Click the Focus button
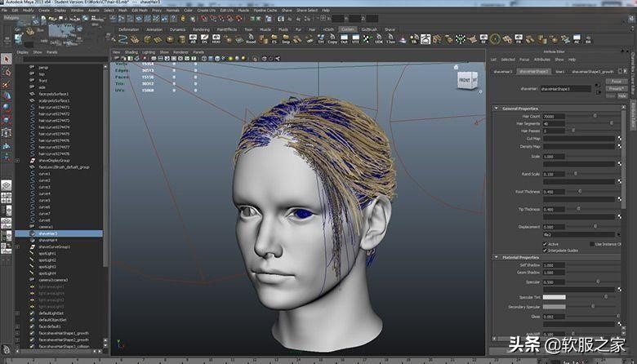Viewport: 637px width, 364px height. pos(617,82)
